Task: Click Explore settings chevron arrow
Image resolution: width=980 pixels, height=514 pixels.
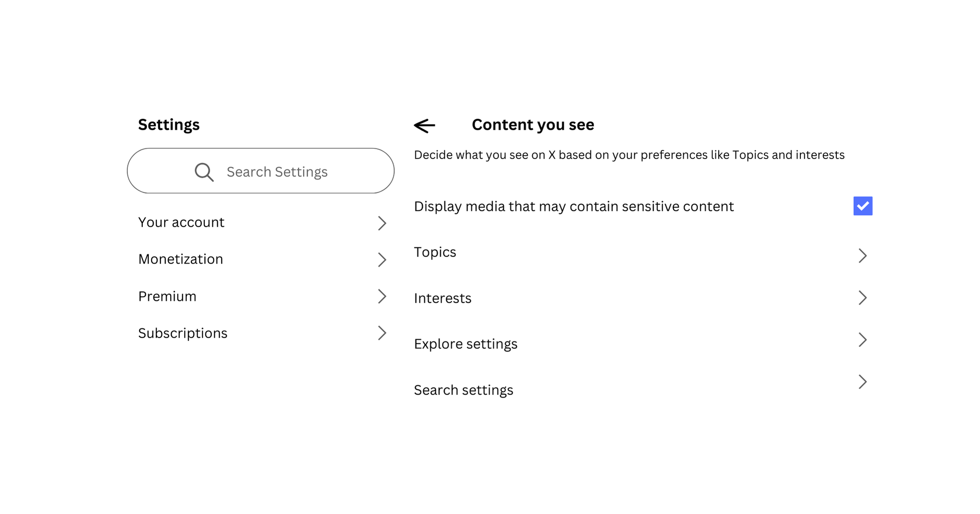Action: pyautogui.click(x=862, y=340)
